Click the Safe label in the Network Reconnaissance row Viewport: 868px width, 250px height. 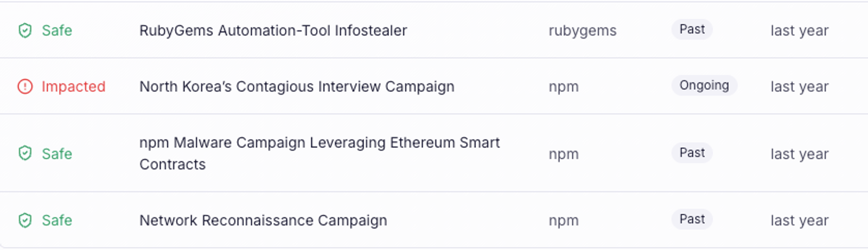[57, 220]
